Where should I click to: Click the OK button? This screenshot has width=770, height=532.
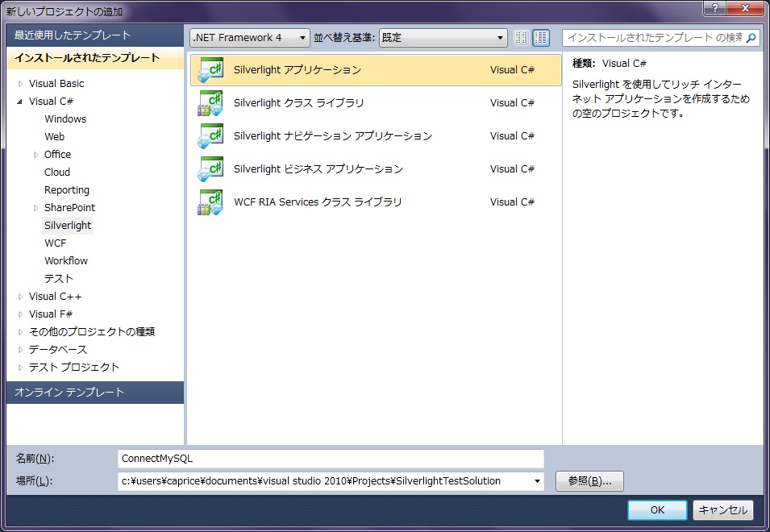[657, 510]
